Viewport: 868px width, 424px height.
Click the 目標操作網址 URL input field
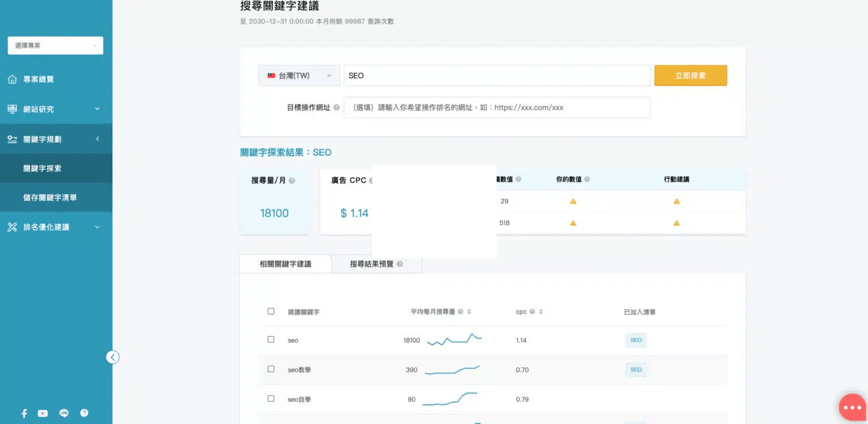coord(497,107)
